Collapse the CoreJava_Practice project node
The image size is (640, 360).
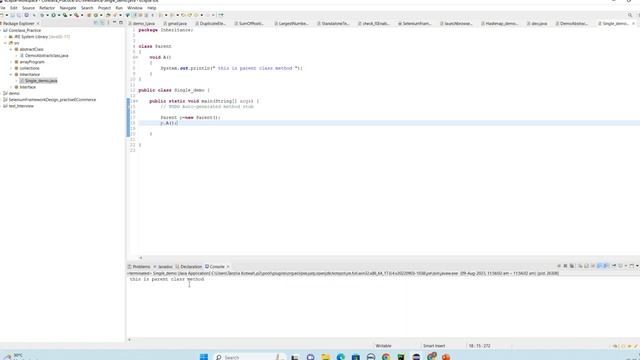pos(1,31)
